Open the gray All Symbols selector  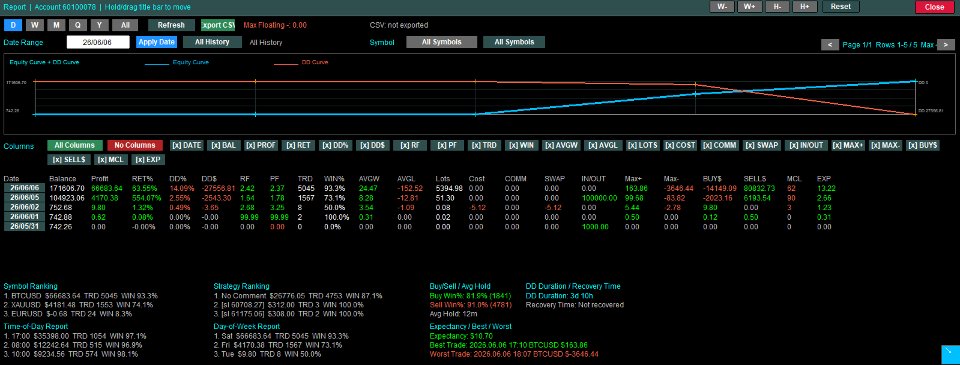tap(441, 42)
